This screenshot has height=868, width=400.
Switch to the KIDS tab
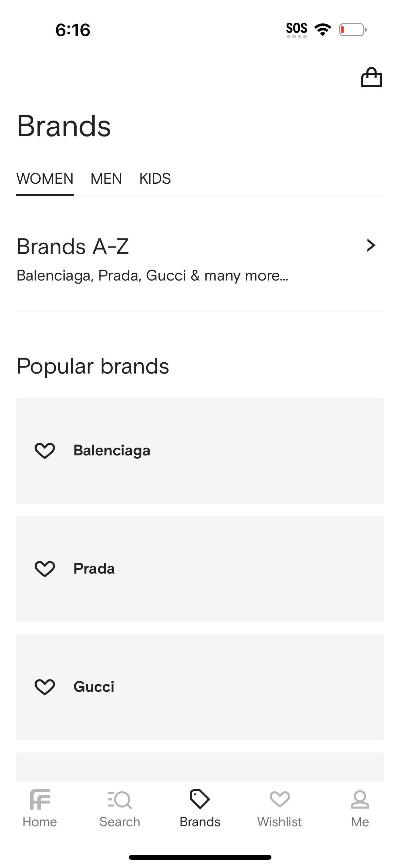pos(155,178)
